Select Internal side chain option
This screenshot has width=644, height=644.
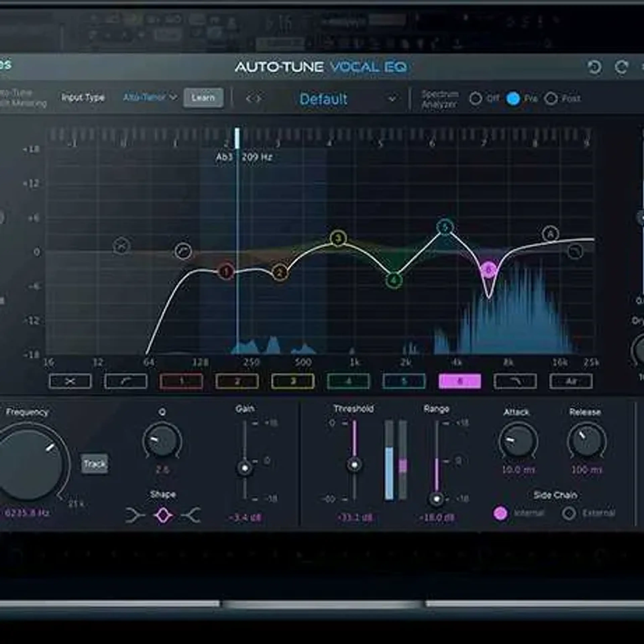coord(500,513)
